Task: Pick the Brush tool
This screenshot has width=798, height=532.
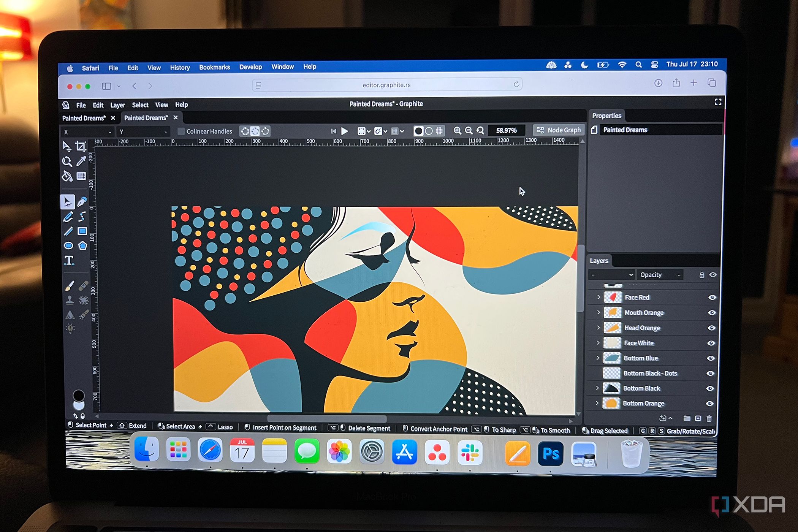Action: pos(70,286)
